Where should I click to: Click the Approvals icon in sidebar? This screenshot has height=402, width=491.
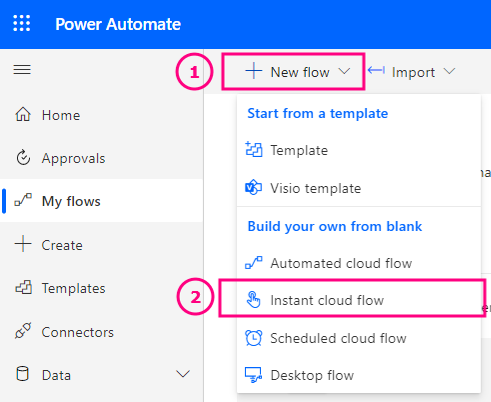(x=23, y=158)
